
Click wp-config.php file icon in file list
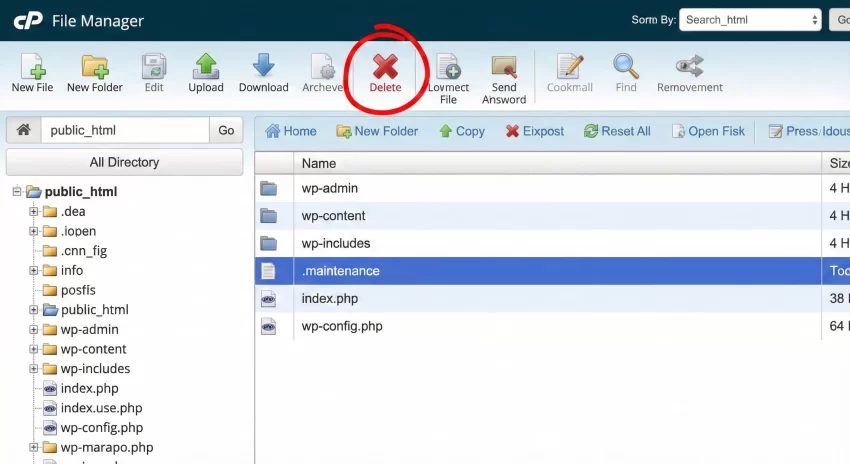268,326
